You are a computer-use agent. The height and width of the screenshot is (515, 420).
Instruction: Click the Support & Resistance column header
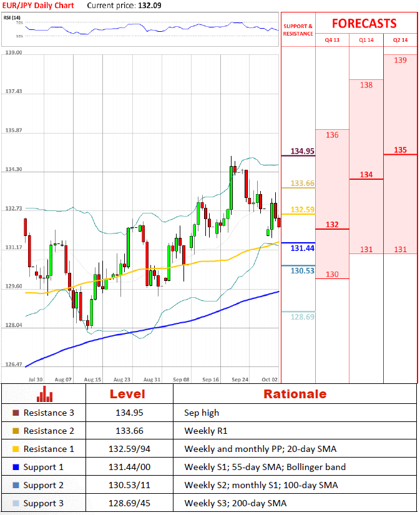[x=298, y=30]
